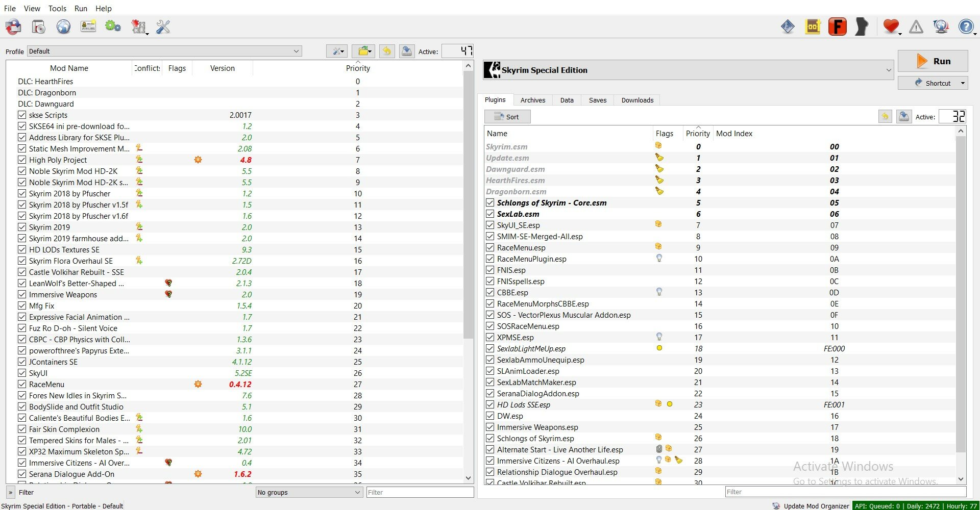Viewport: 980px width, 510px height.
Task: Click restore backup icon beside mod list
Action: coord(387,51)
